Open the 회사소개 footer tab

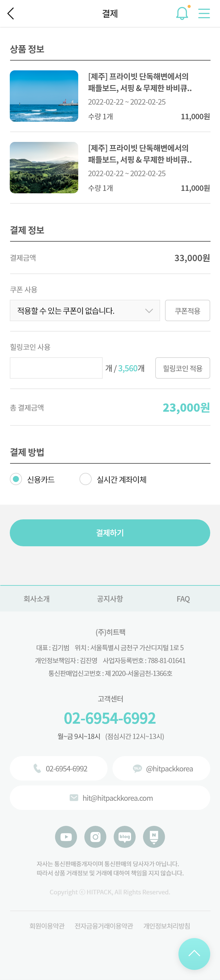point(36,599)
